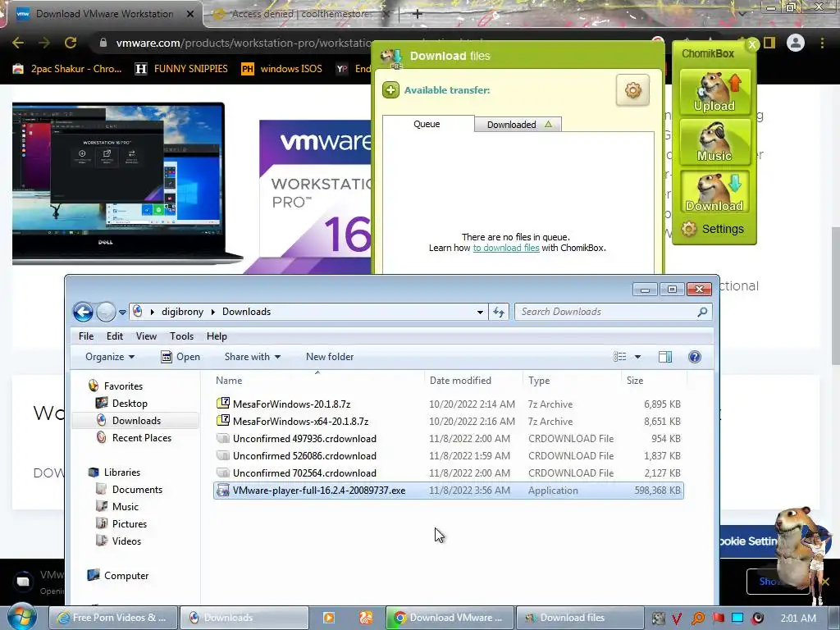Click New folder in Explorer toolbar
The width and height of the screenshot is (840, 630).
[330, 357]
